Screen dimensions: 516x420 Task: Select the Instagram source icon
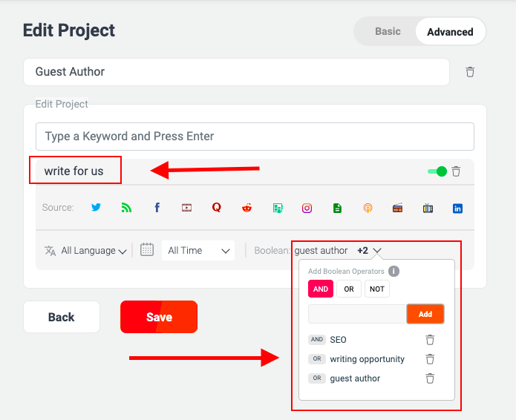(307, 208)
